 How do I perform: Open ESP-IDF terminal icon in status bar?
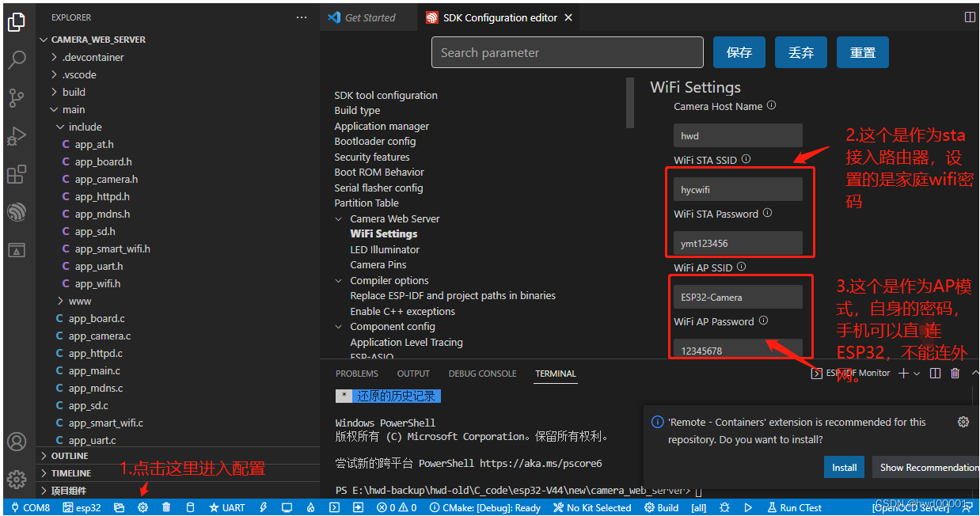pos(335,508)
